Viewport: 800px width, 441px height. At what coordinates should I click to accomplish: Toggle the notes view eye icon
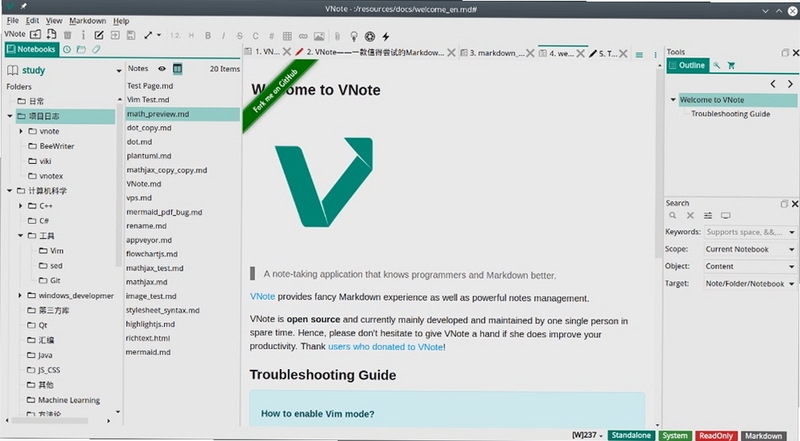tap(162, 68)
